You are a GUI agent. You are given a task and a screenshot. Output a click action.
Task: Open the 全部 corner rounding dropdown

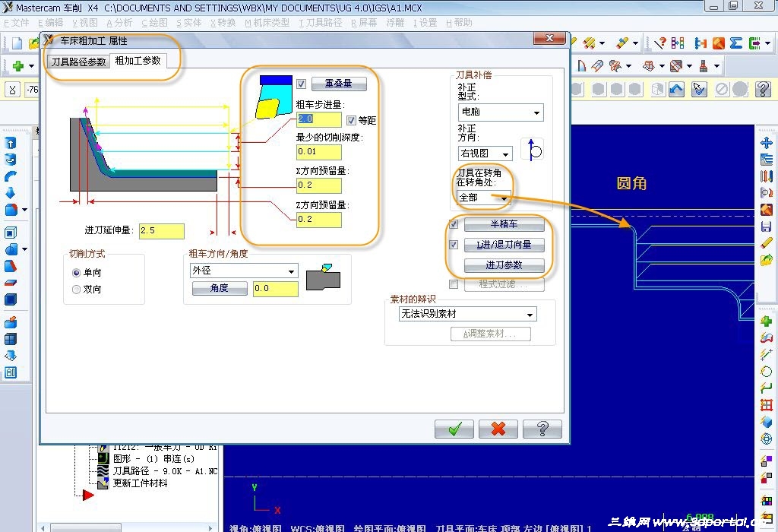[x=484, y=198]
